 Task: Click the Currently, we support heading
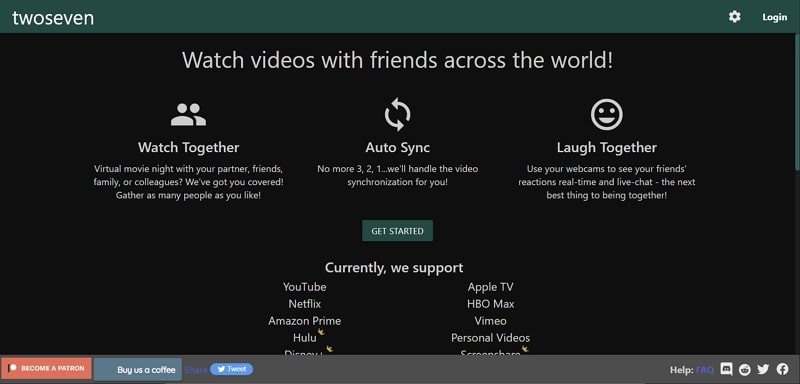tap(394, 268)
